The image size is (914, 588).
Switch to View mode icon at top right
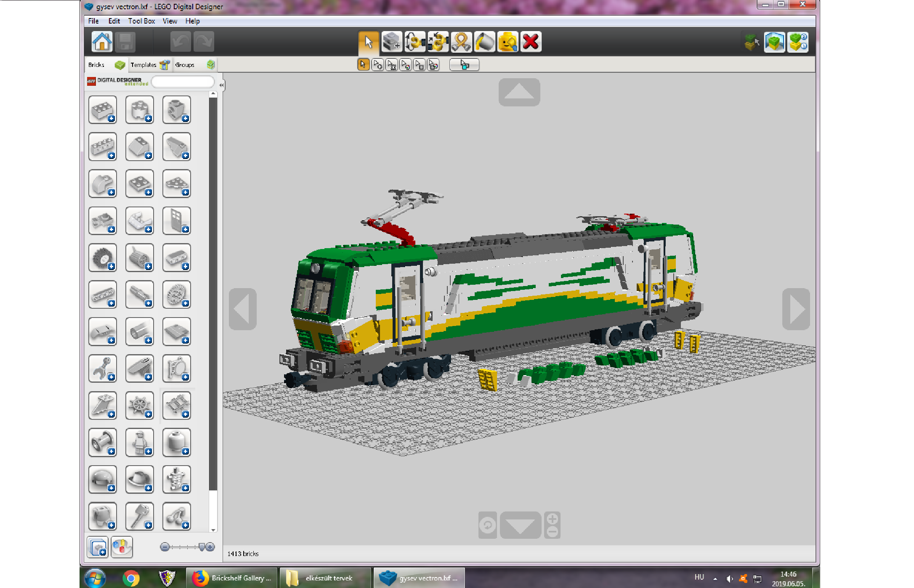pyautogui.click(x=775, y=42)
